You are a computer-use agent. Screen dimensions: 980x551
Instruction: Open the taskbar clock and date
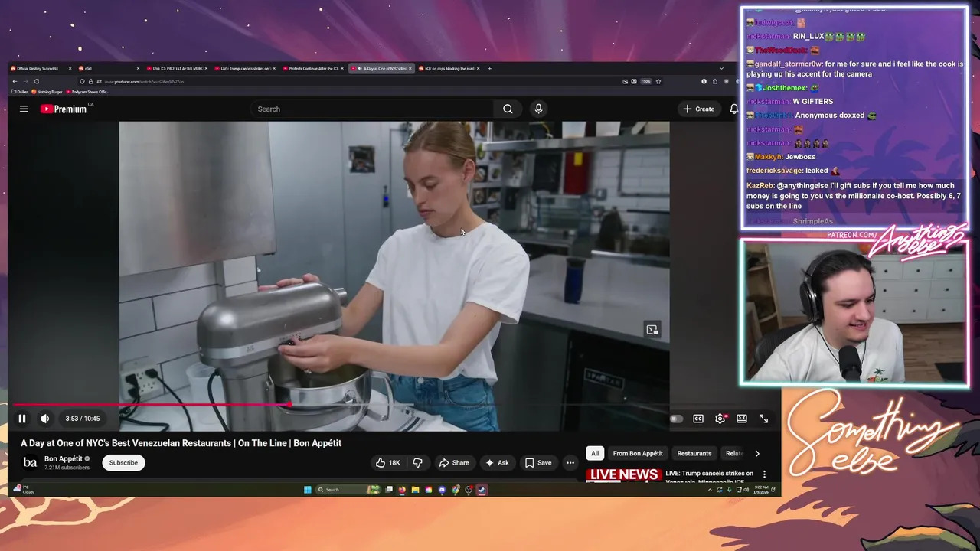(761, 490)
